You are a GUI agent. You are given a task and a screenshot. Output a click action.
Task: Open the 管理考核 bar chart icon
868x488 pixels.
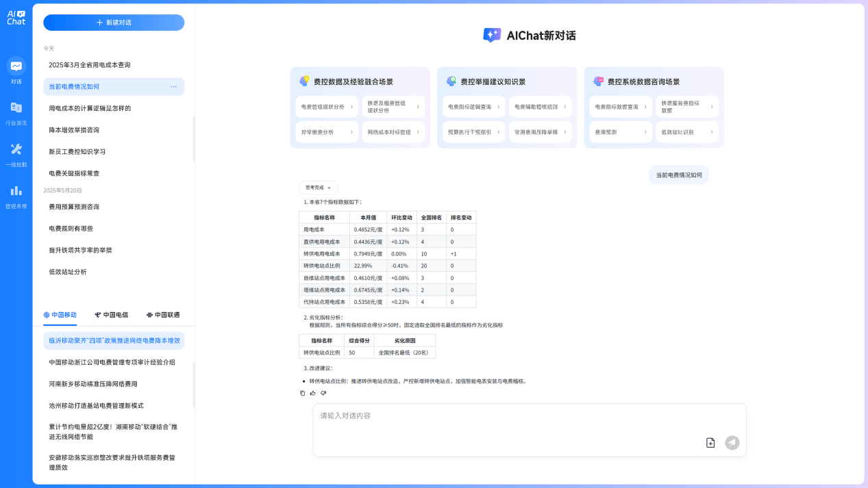click(16, 191)
